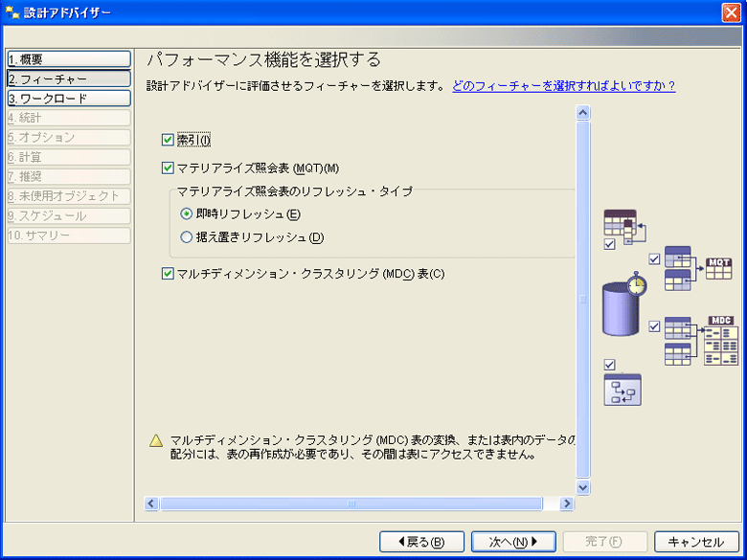Image resolution: width=747 pixels, height=560 pixels.
Task: Click MQT source tables icon
Action: click(x=677, y=269)
